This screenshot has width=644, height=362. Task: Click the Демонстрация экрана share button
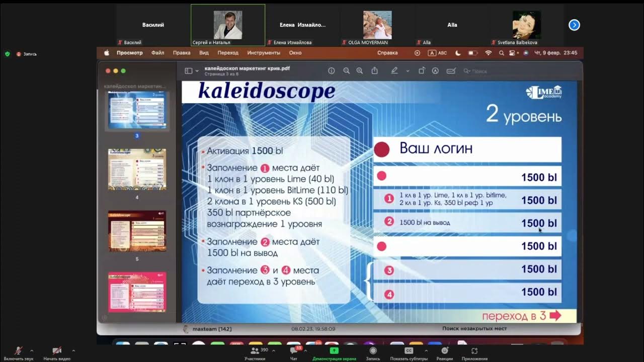click(x=334, y=353)
